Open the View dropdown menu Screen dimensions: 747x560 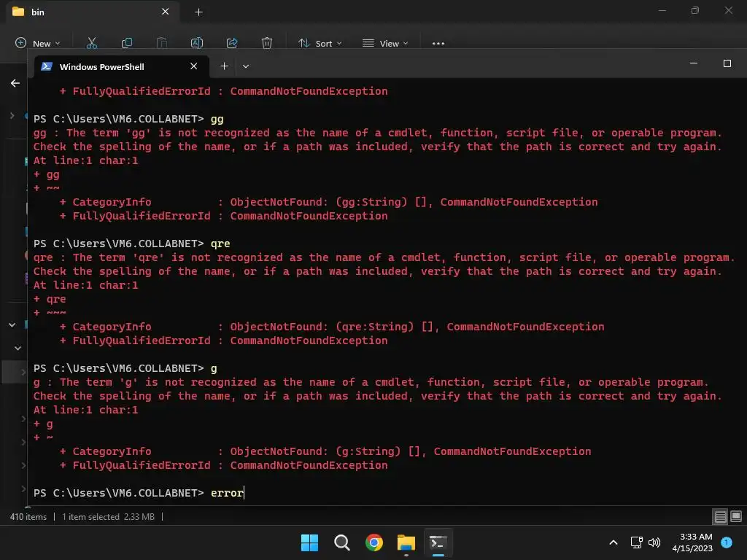point(385,43)
